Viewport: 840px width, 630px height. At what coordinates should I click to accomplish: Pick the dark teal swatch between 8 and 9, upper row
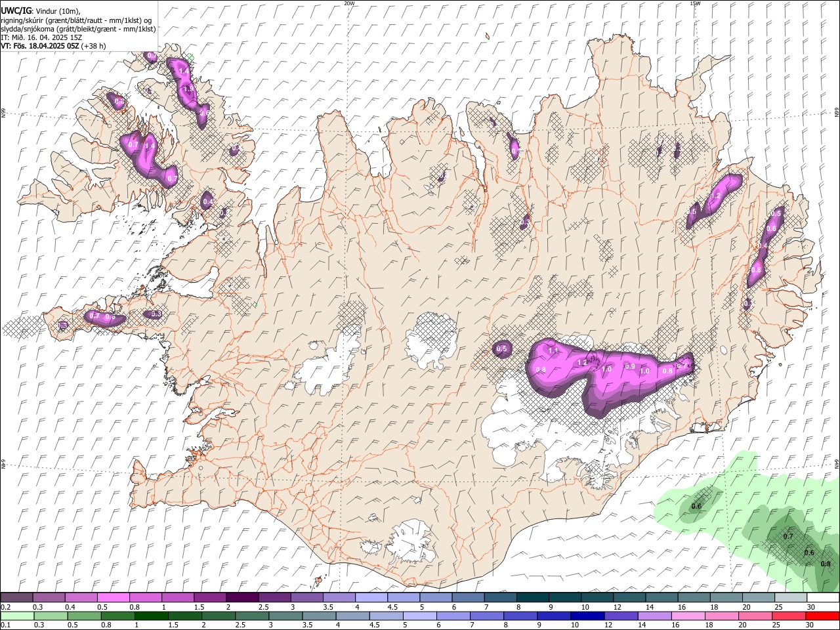coord(532,598)
